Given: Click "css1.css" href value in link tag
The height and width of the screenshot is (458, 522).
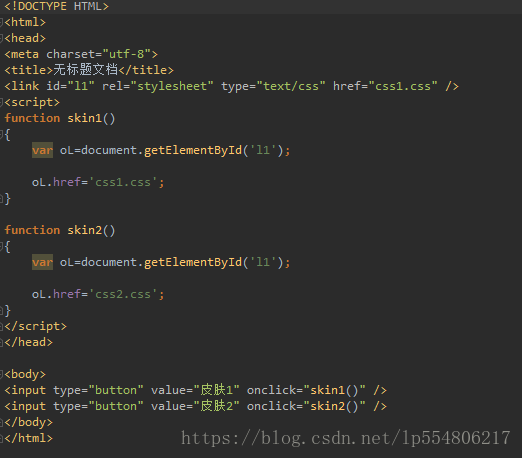Looking at the screenshot, I should pos(403,86).
